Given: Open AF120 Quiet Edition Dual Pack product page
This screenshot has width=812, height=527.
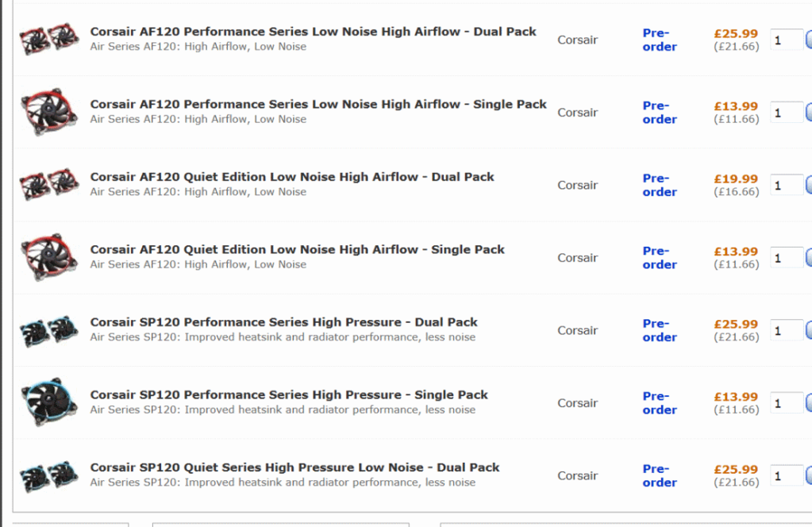Looking at the screenshot, I should click(x=292, y=177).
